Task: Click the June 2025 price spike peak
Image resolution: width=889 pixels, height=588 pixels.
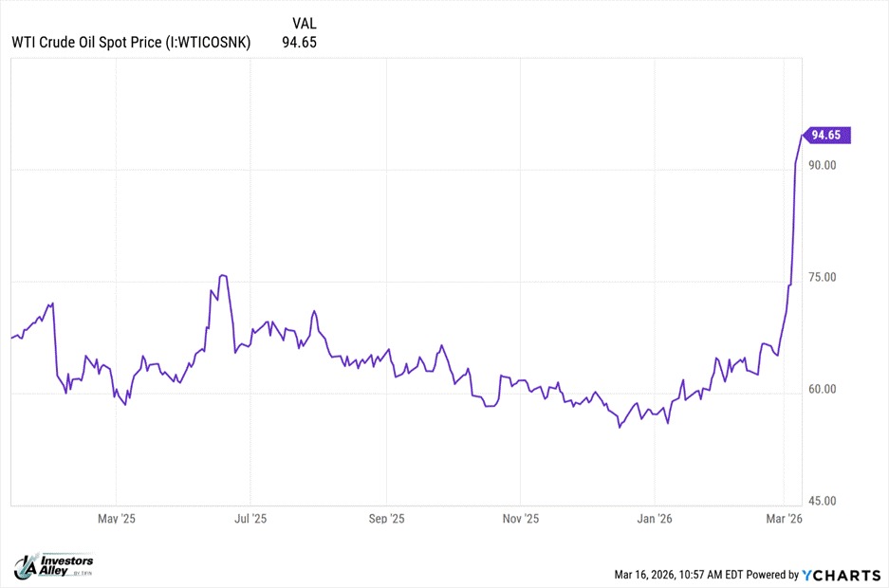Action: (222, 275)
